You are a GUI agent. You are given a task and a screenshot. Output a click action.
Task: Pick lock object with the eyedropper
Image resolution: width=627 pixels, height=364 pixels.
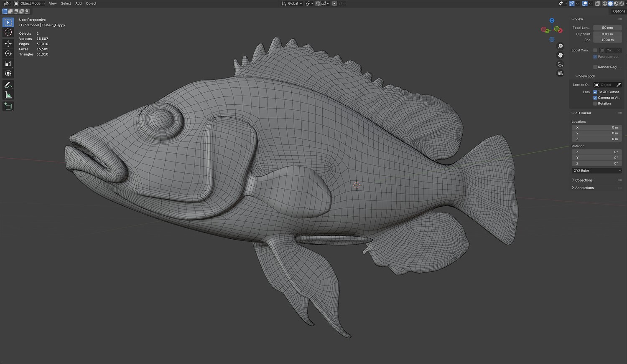619,85
